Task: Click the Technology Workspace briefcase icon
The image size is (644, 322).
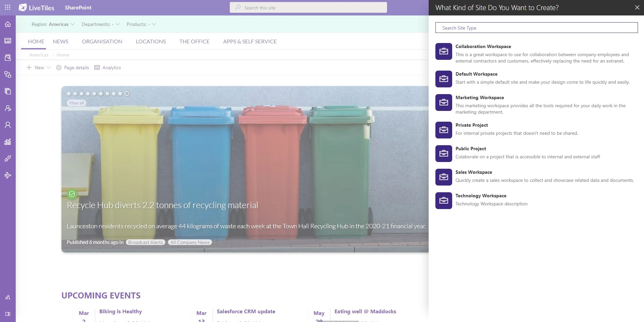Action: pos(444,201)
